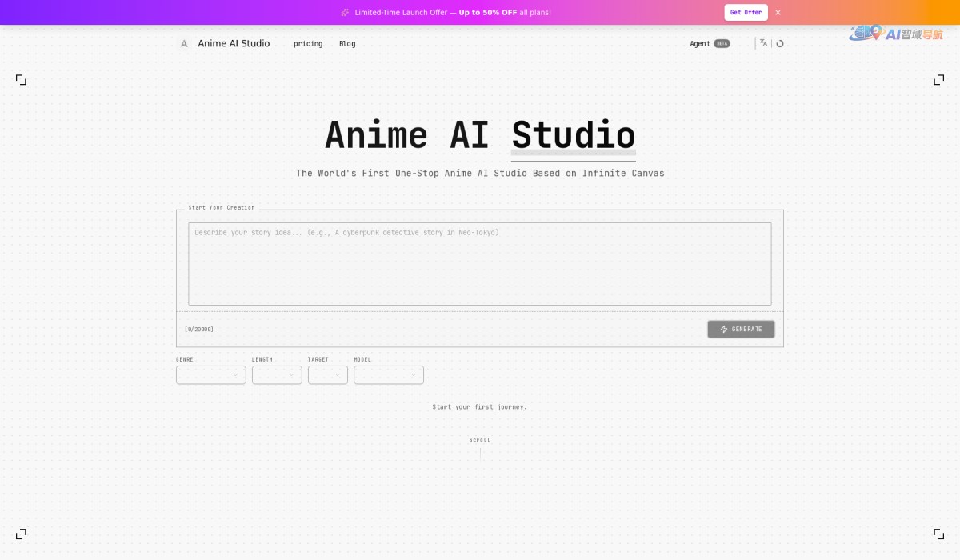
Task: Expand the Target dropdown
Action: (328, 374)
